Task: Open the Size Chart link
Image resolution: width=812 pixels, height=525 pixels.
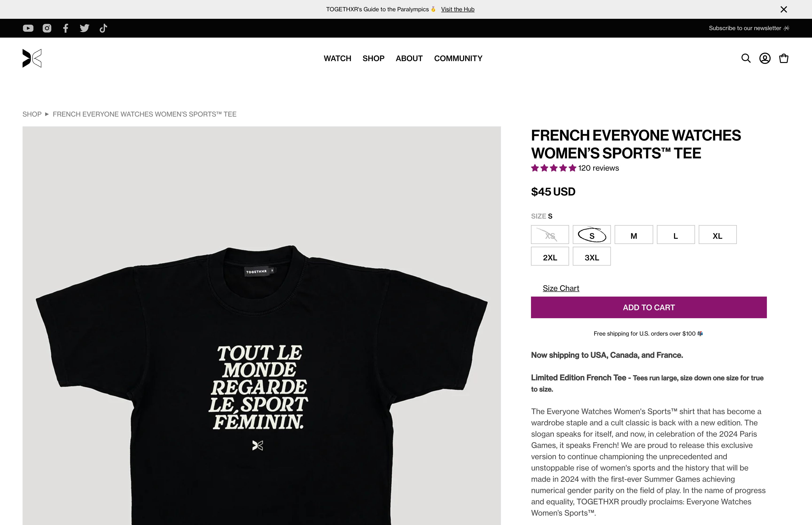Action: 561,288
